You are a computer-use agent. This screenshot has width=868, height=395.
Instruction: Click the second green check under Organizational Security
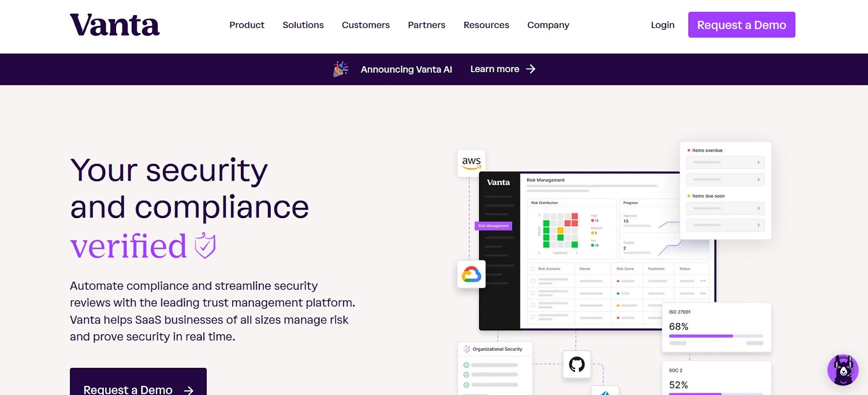coord(466,374)
